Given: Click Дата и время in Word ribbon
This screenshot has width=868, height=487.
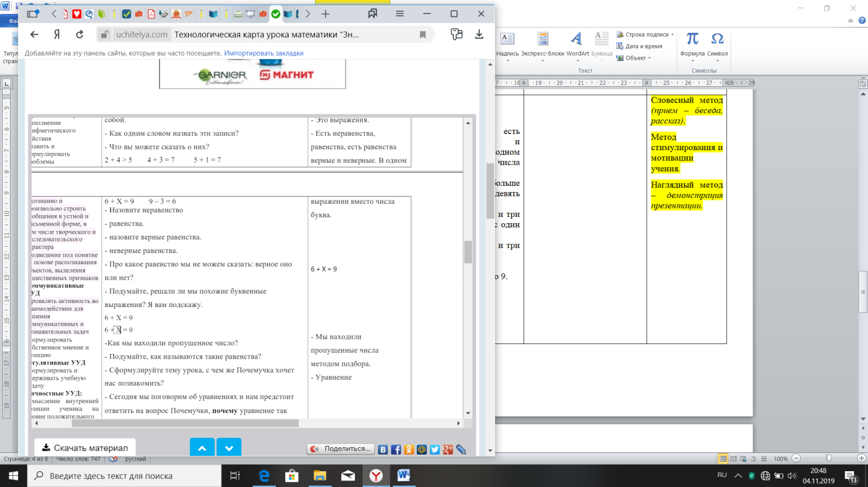Looking at the screenshot, I should pos(639,46).
